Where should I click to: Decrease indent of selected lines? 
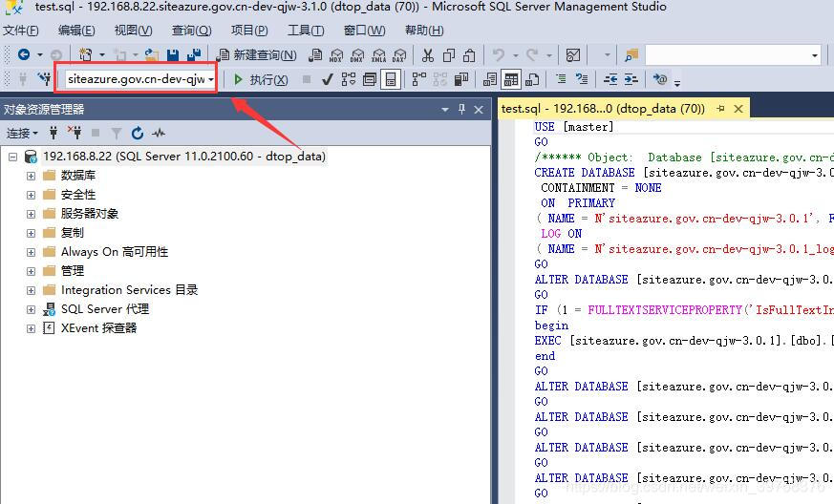tap(610, 79)
